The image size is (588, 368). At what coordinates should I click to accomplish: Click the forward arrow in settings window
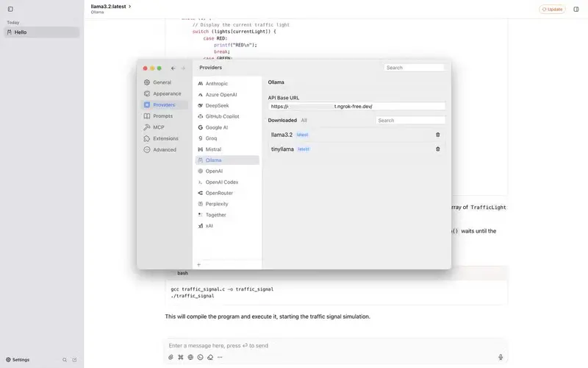pyautogui.click(x=183, y=68)
